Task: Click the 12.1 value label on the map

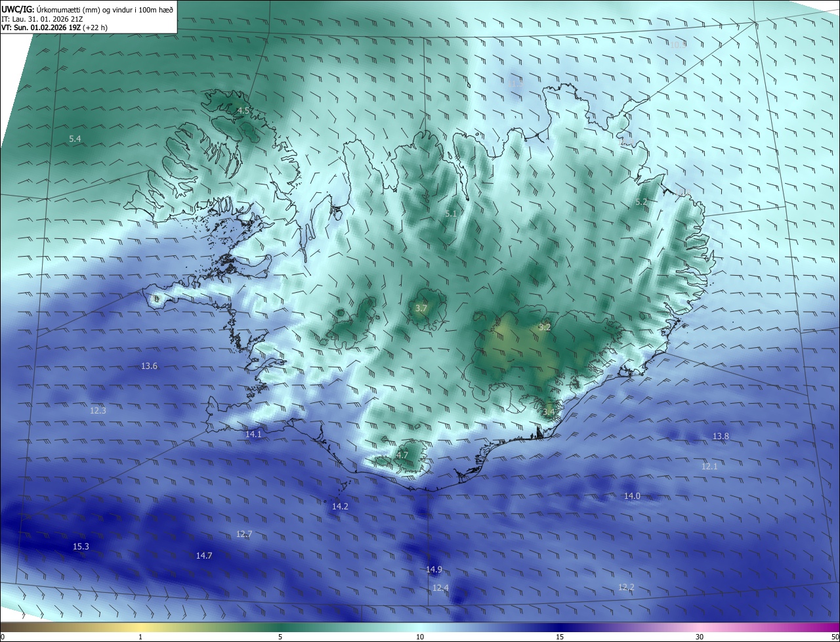Action: coord(709,466)
